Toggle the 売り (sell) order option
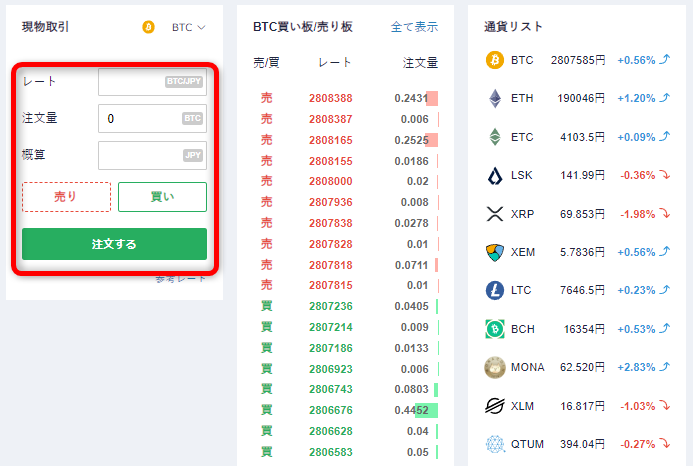The image size is (693, 466). click(66, 197)
